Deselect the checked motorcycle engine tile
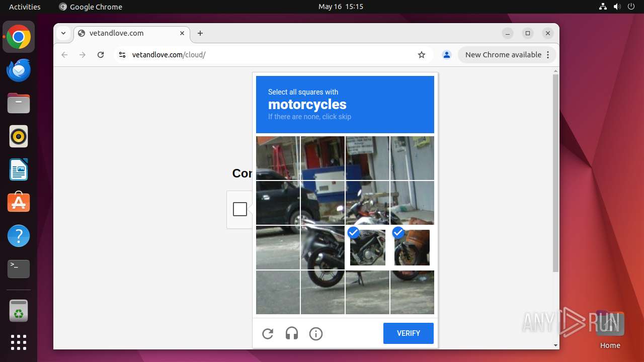 pyautogui.click(x=368, y=247)
